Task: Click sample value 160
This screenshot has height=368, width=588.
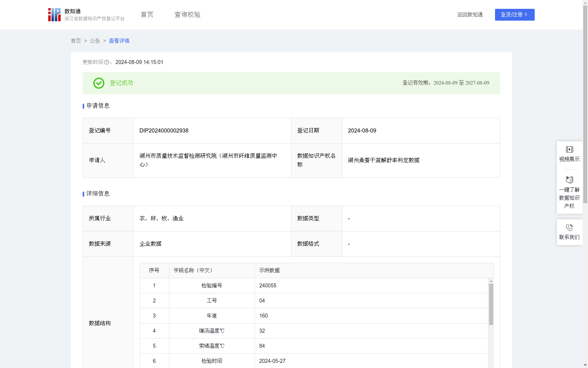Action: (263, 316)
